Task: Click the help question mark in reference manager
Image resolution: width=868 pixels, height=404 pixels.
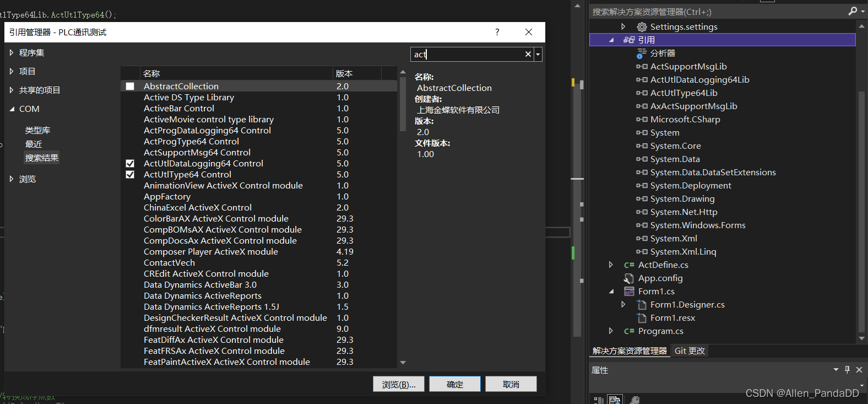Action: point(497,32)
